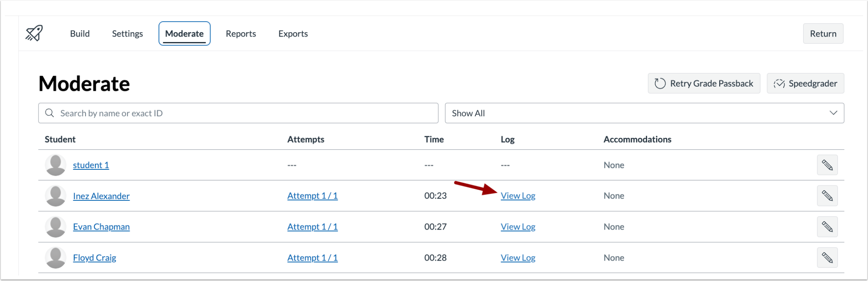Viewport: 868px width, 281px height.
Task: Click the magnifying glass search icon
Action: (50, 113)
